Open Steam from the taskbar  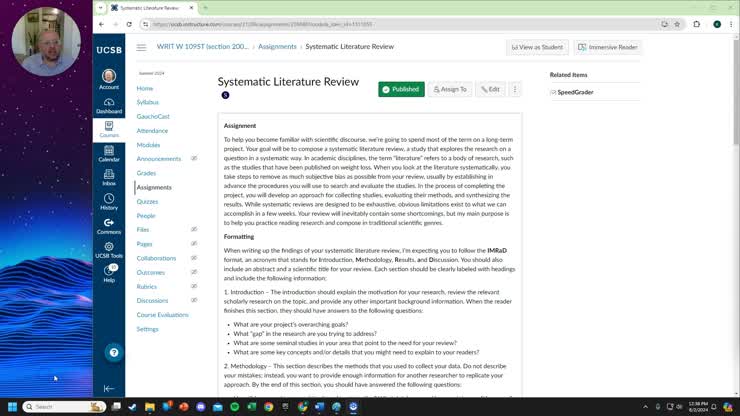point(133,407)
